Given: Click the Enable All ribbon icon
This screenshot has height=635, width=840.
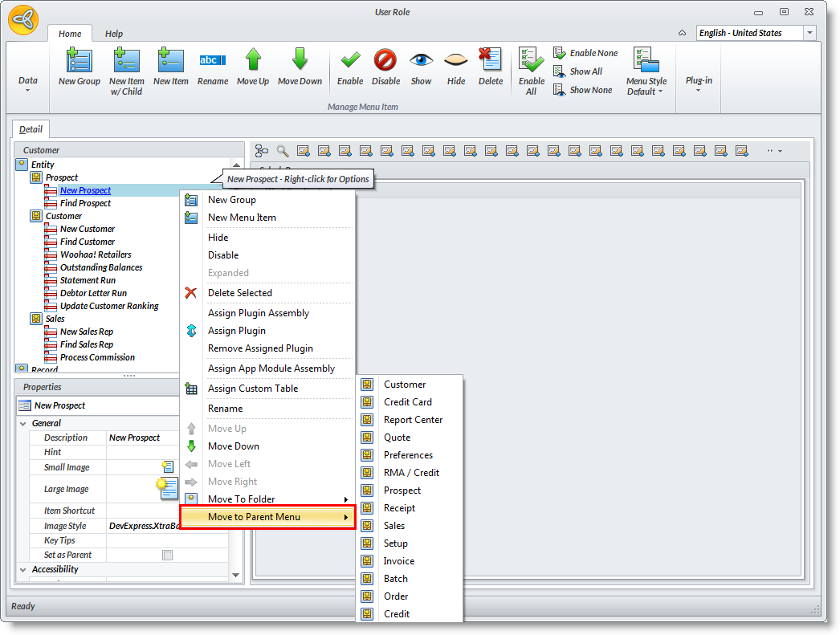Looking at the screenshot, I should [531, 60].
